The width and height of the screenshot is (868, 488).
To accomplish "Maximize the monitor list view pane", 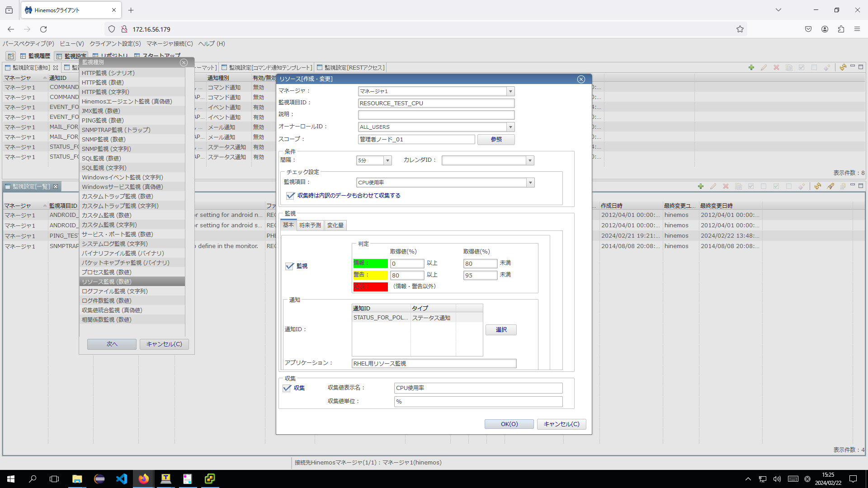I will coord(861,186).
